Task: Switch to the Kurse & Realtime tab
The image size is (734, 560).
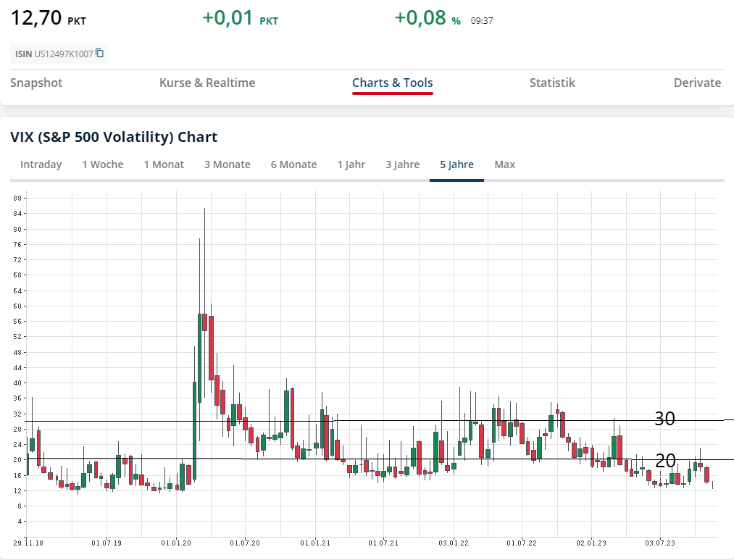Action: pyautogui.click(x=207, y=83)
